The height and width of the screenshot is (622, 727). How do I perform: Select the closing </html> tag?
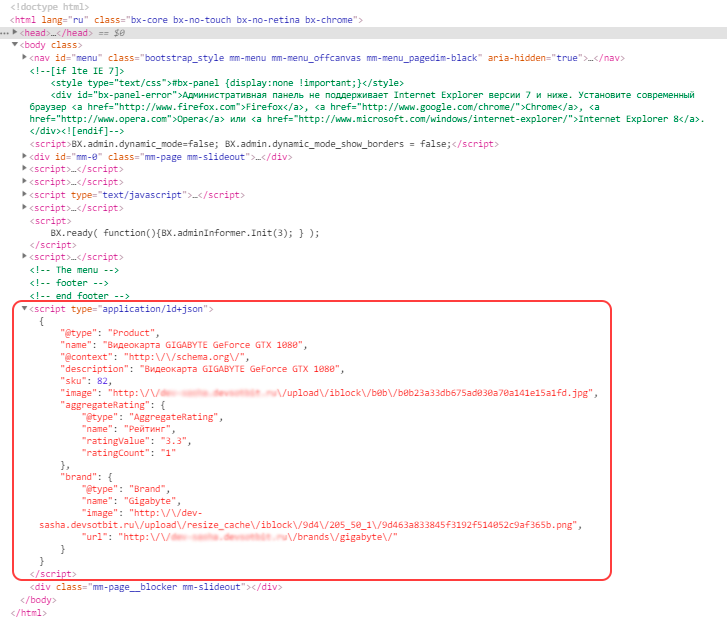pos(28,613)
